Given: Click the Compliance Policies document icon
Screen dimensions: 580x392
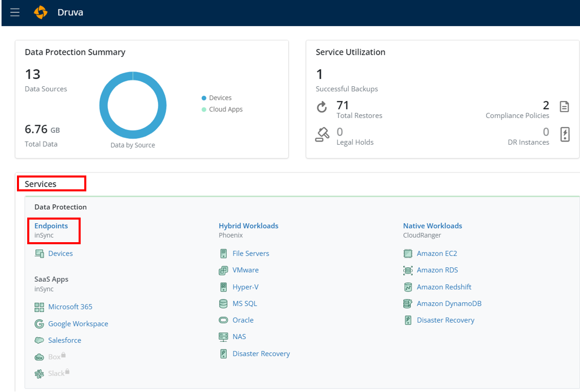Looking at the screenshot, I should 564,107.
